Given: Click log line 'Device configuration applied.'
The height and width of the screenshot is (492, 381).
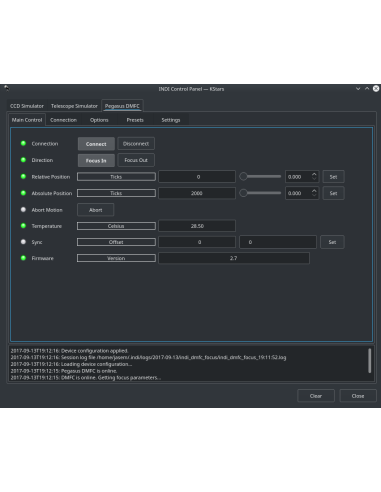Looking at the screenshot, I should tap(70, 351).
